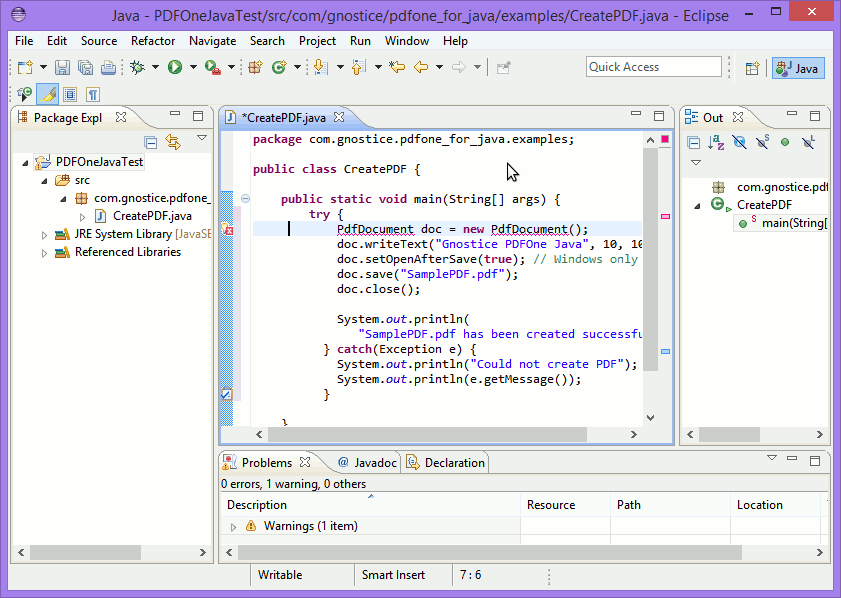Open New wizard dropdown arrow
Viewport: 841px width, 598px height.
click(x=43, y=67)
